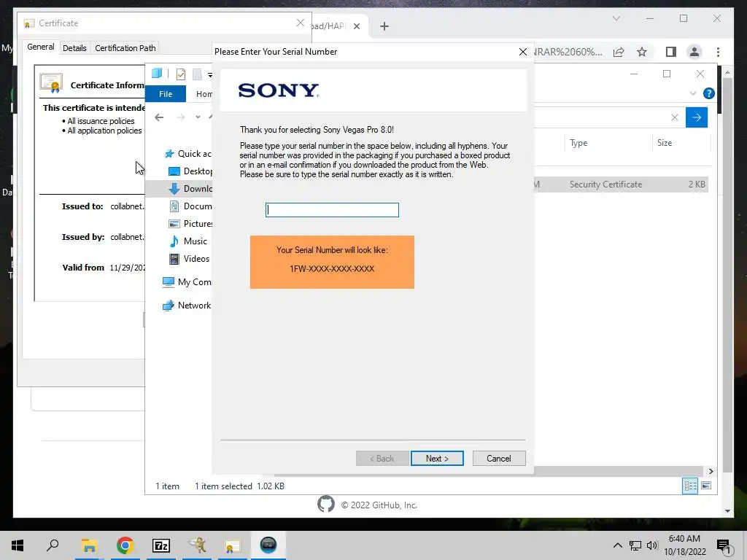Click the Explorer properties checkmark quick-access icon
Screen dimensions: 747x560
point(181,74)
